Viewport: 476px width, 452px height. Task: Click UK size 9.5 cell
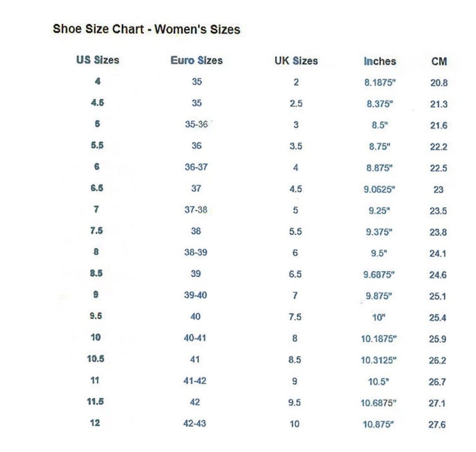coord(294,403)
